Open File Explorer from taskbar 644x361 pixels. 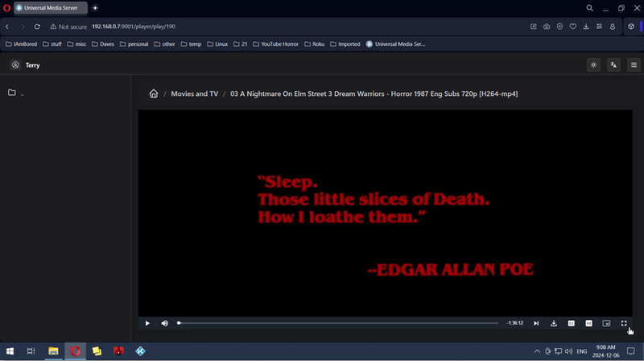click(53, 351)
